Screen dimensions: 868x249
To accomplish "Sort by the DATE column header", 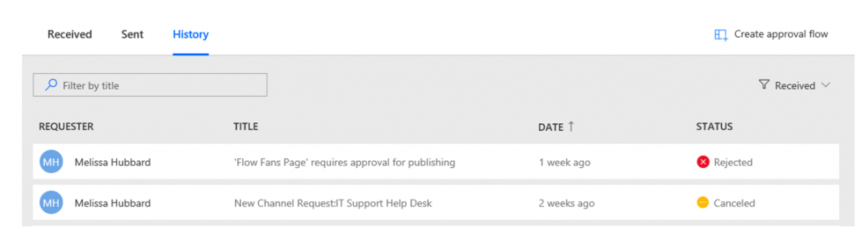I will point(551,126).
